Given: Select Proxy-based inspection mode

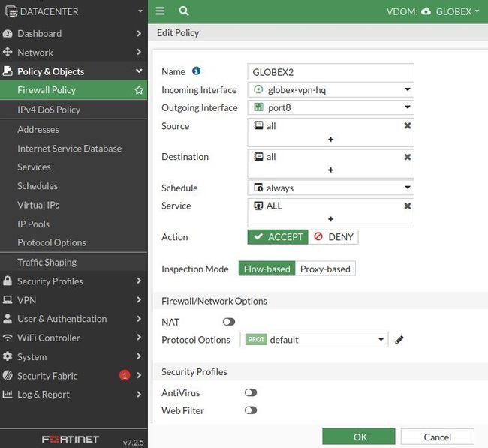Looking at the screenshot, I should [325, 269].
